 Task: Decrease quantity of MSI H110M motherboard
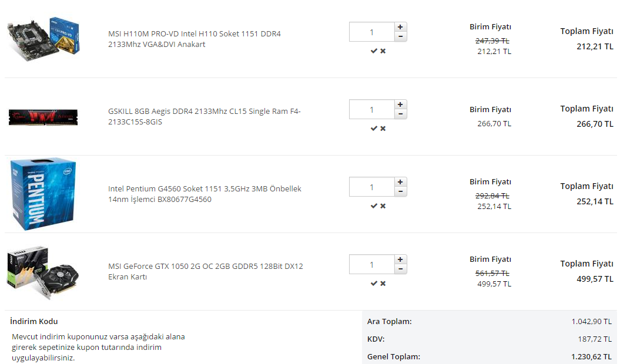(400, 36)
